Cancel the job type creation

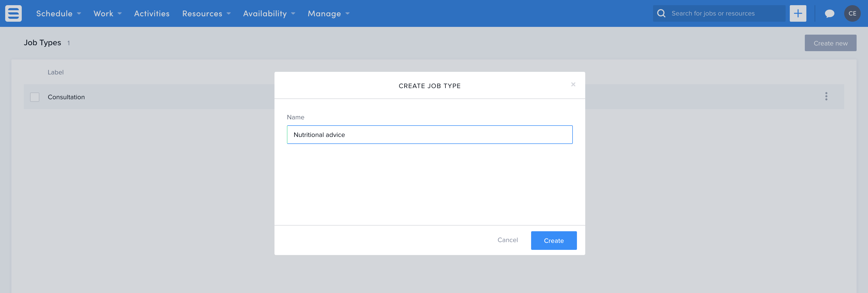point(508,240)
